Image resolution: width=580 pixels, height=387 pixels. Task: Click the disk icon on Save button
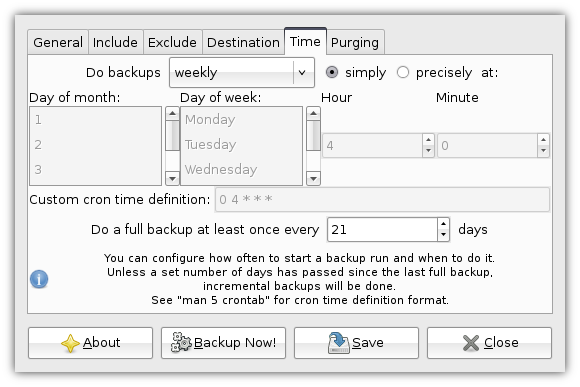coord(338,343)
